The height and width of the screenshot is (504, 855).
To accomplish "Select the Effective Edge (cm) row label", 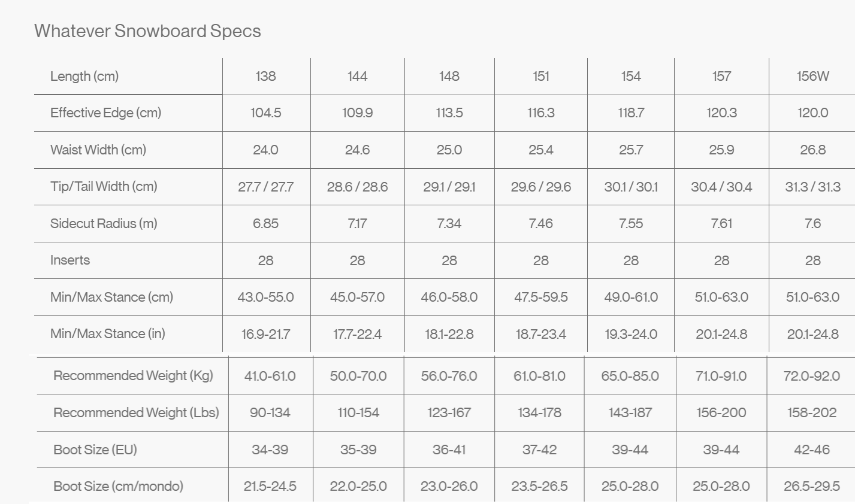I will [x=105, y=113].
